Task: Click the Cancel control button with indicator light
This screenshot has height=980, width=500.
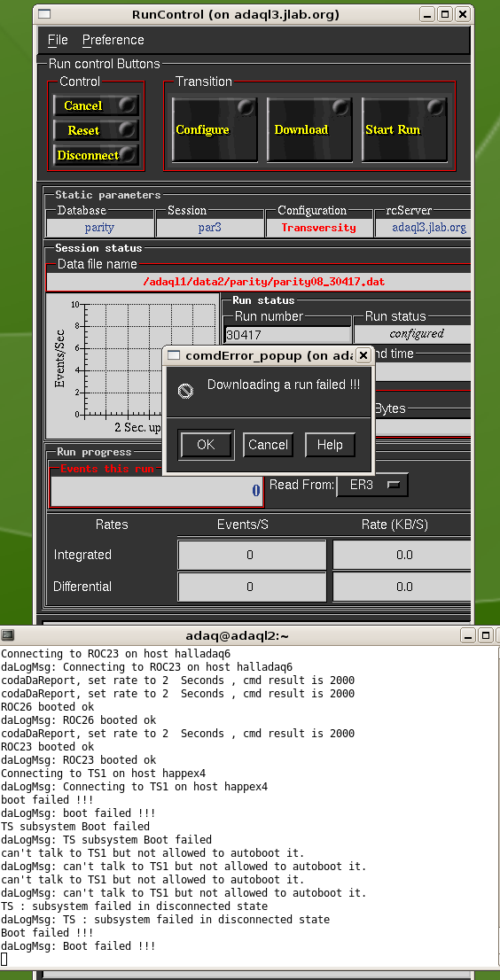Action: point(96,105)
